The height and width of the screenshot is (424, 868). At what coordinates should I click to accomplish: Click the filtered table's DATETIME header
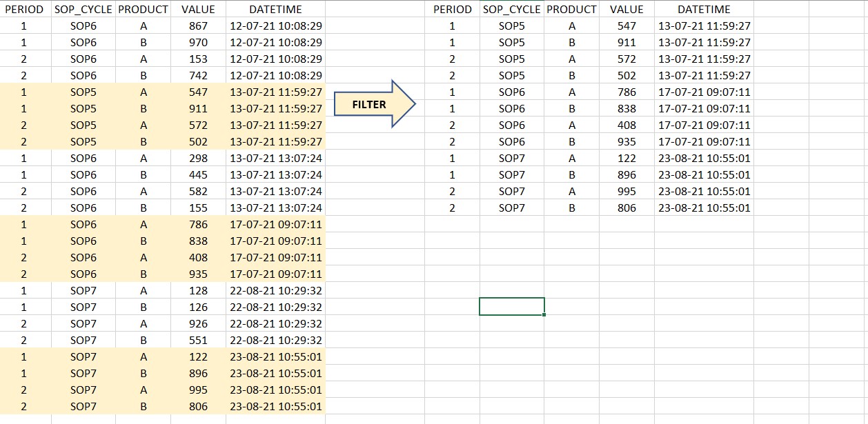pos(704,9)
